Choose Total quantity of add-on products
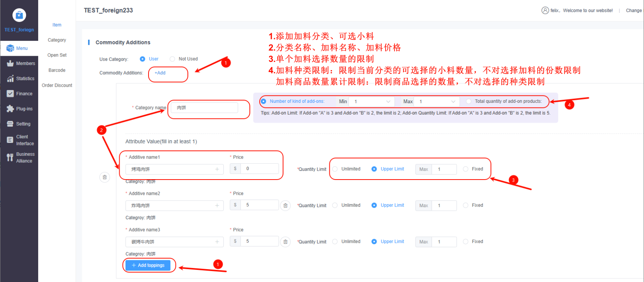 pyautogui.click(x=469, y=101)
